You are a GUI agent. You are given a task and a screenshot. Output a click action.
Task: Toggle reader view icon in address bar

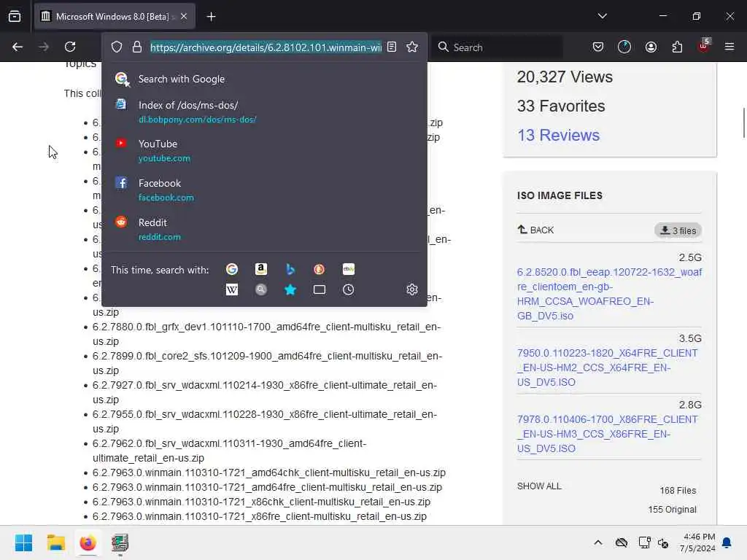click(x=392, y=47)
